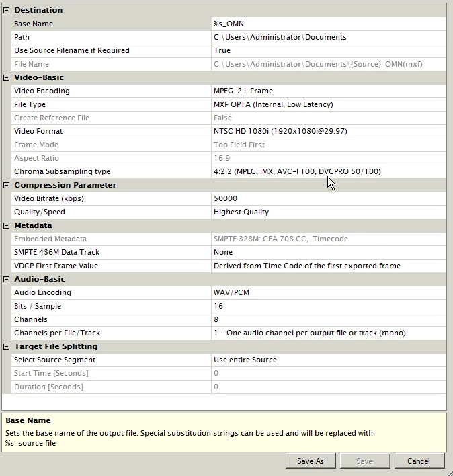453x476 pixels.
Task: Select the Path property label
Action: pyautogui.click(x=22, y=37)
